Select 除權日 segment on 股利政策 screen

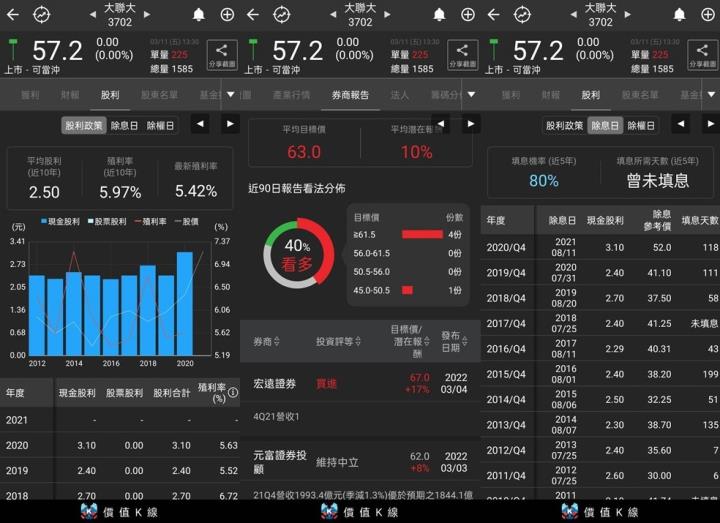[160, 125]
